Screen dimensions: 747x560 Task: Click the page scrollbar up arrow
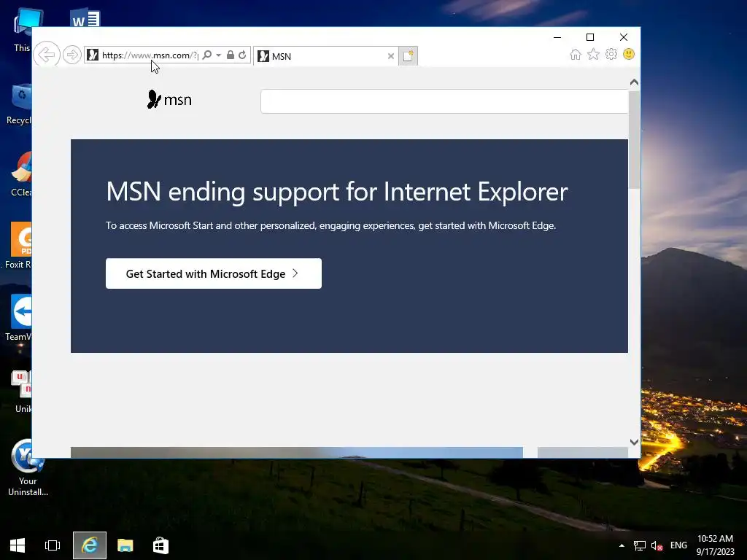(634, 82)
